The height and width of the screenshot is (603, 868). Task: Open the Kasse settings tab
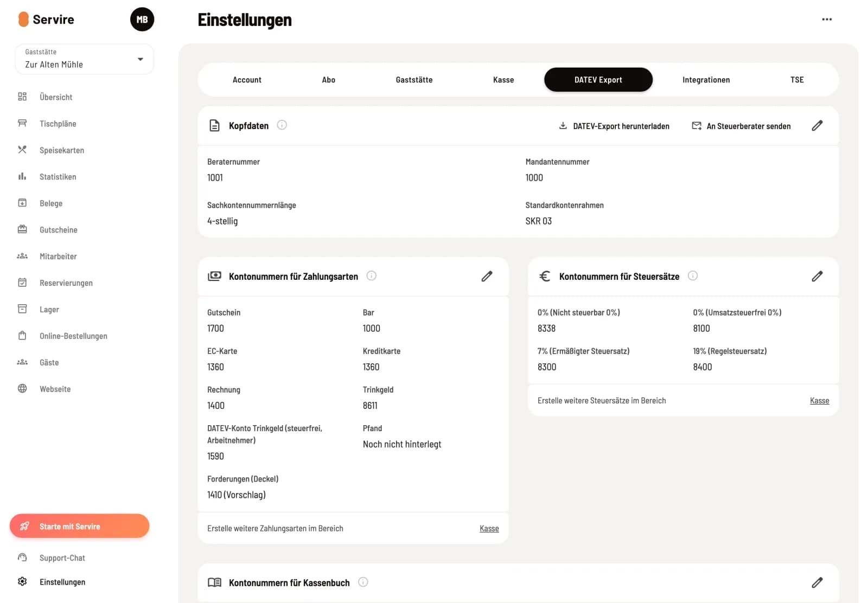[503, 80]
